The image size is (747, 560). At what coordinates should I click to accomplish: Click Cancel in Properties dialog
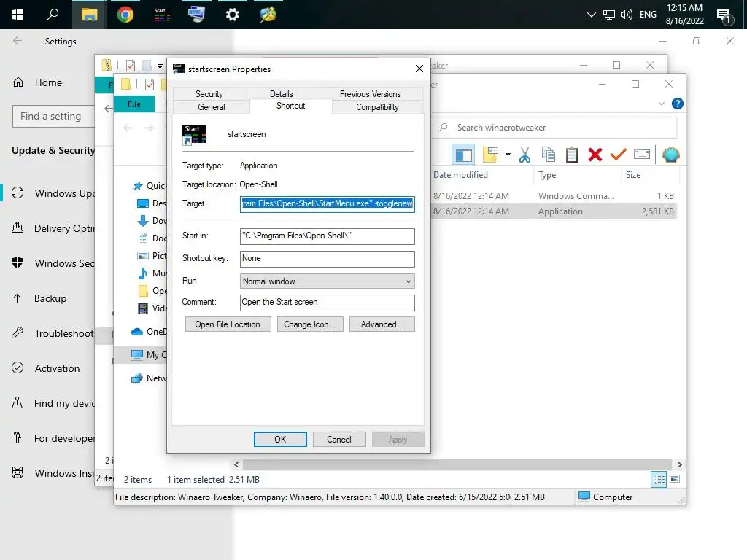(339, 440)
